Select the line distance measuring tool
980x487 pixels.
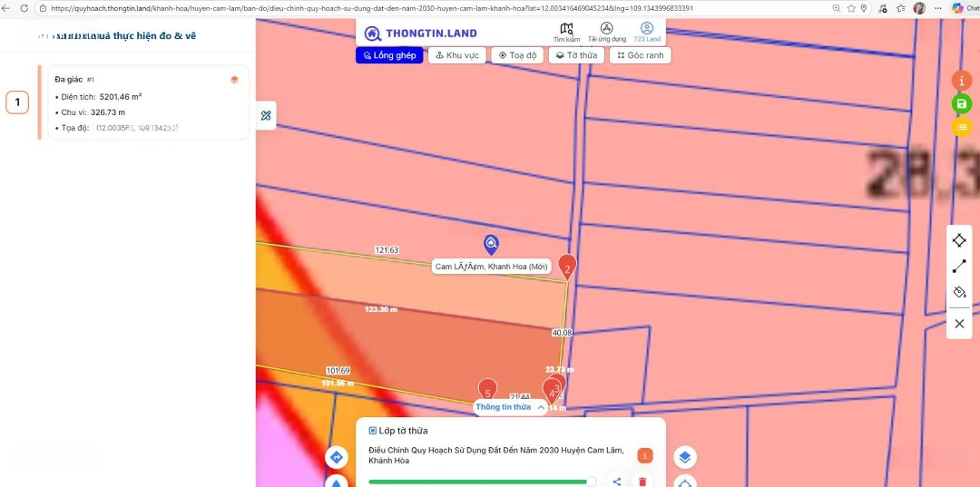pyautogui.click(x=959, y=267)
